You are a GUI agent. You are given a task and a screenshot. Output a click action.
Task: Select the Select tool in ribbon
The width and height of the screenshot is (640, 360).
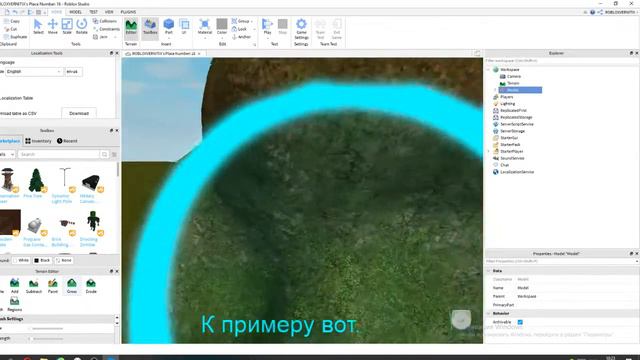(x=38, y=27)
